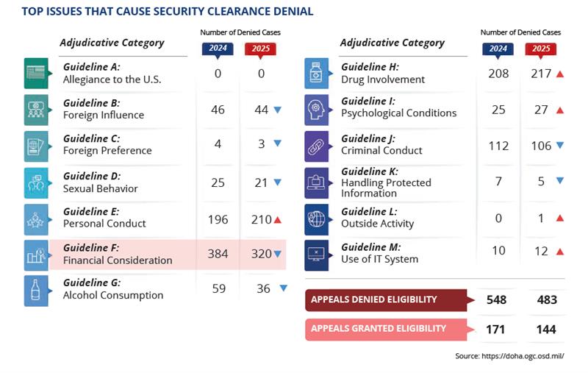Click the red up arrow beside Personal Conduct 210

click(x=278, y=220)
